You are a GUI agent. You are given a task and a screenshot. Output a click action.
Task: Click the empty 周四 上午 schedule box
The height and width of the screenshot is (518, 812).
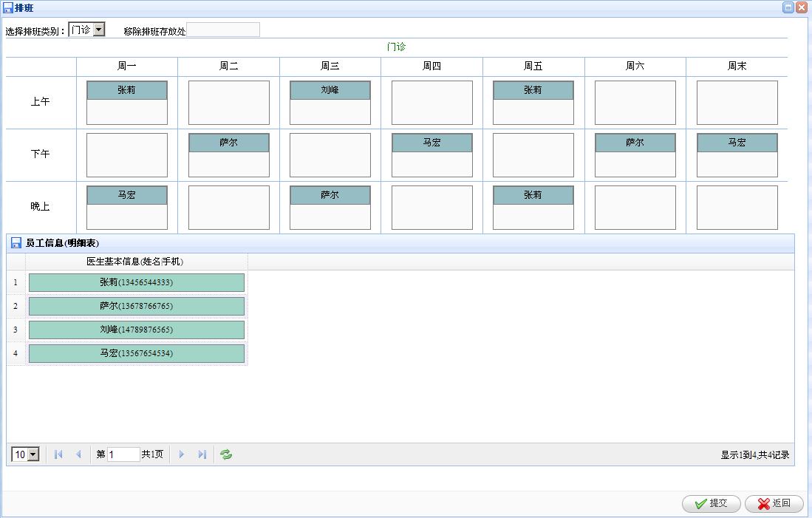(x=432, y=103)
